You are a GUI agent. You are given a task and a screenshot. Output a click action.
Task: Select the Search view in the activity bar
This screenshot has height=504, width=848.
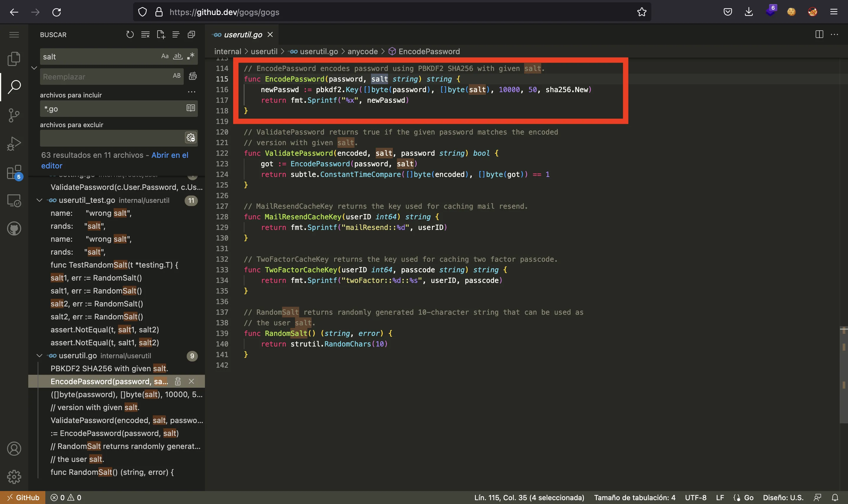[14, 87]
